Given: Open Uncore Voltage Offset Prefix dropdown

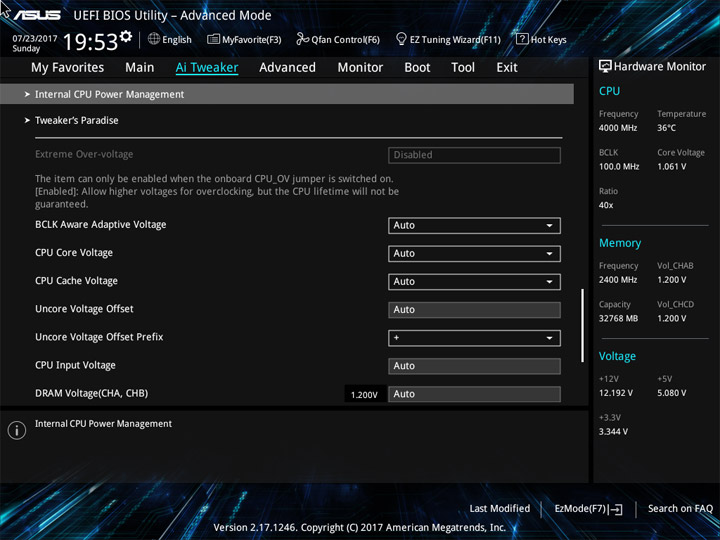Looking at the screenshot, I should 474,338.
